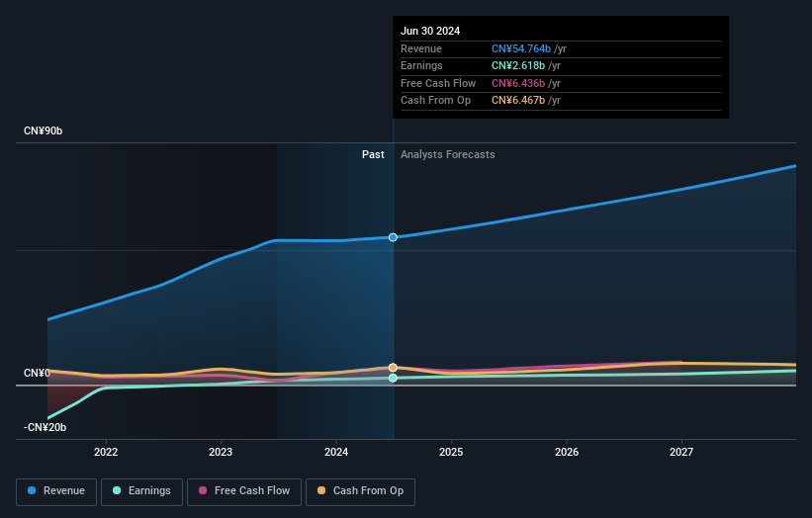Click the Earnings row label in tooltip
Viewport: 812px width, 518px height.
coord(421,65)
